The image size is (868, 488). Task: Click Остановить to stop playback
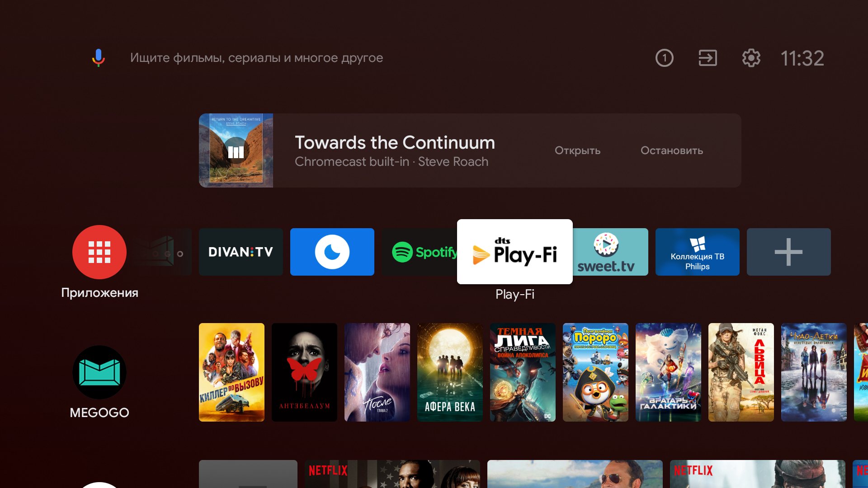pyautogui.click(x=672, y=150)
